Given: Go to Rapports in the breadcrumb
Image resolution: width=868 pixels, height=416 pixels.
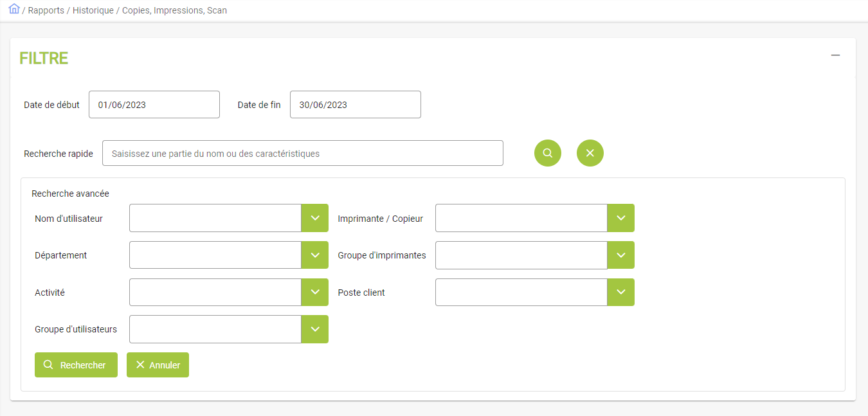Looking at the screenshot, I should [46, 10].
